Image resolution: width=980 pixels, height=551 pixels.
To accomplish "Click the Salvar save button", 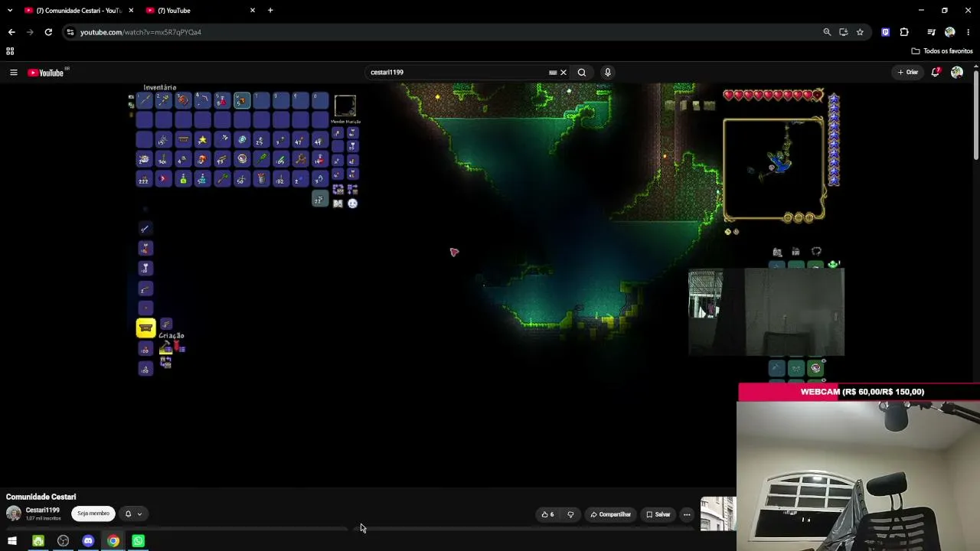I will click(x=658, y=514).
